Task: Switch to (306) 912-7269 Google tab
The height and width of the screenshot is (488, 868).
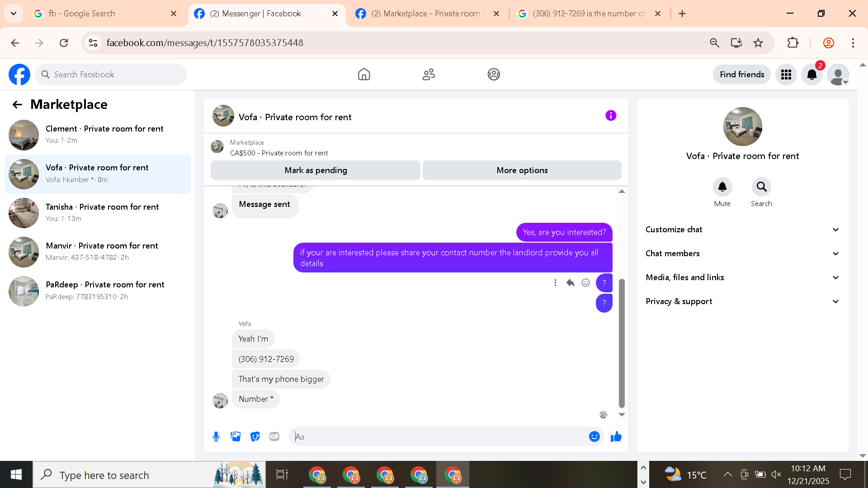Action: (x=589, y=14)
